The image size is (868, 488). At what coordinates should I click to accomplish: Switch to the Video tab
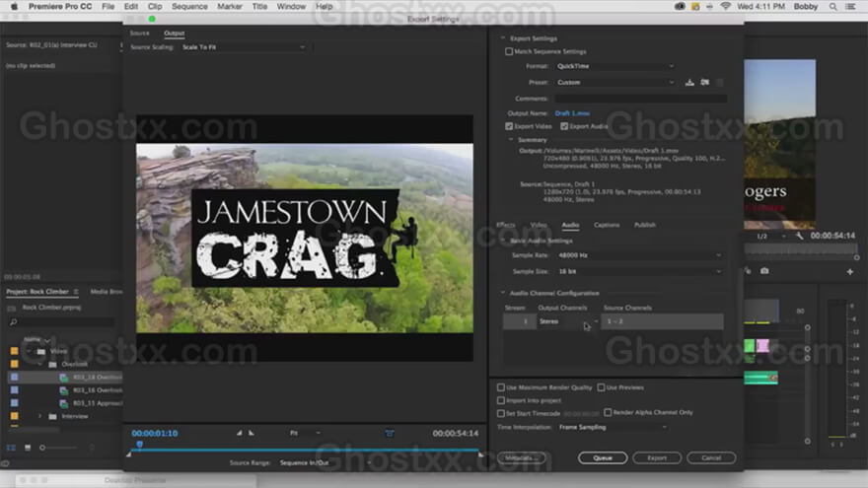pos(539,225)
